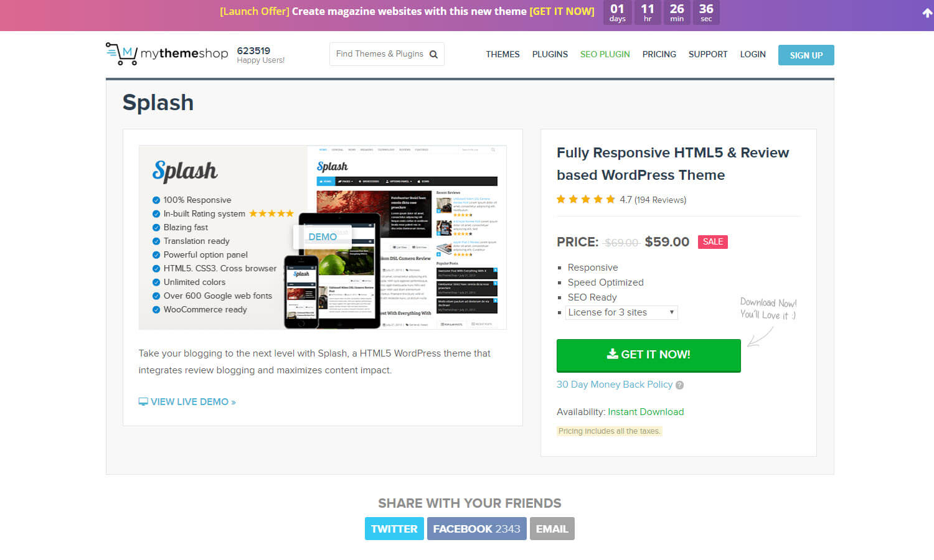The height and width of the screenshot is (560, 934).
Task: Open the THEMES menu
Action: (502, 54)
